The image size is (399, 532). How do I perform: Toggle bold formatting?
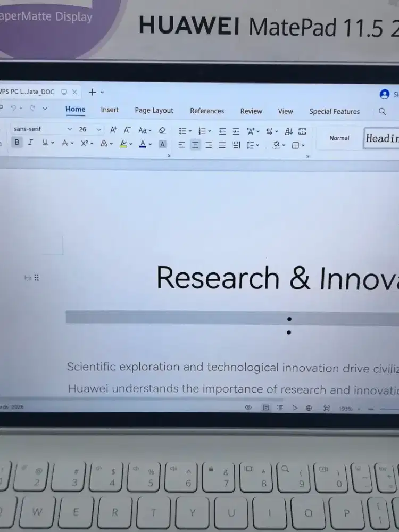[x=16, y=142]
